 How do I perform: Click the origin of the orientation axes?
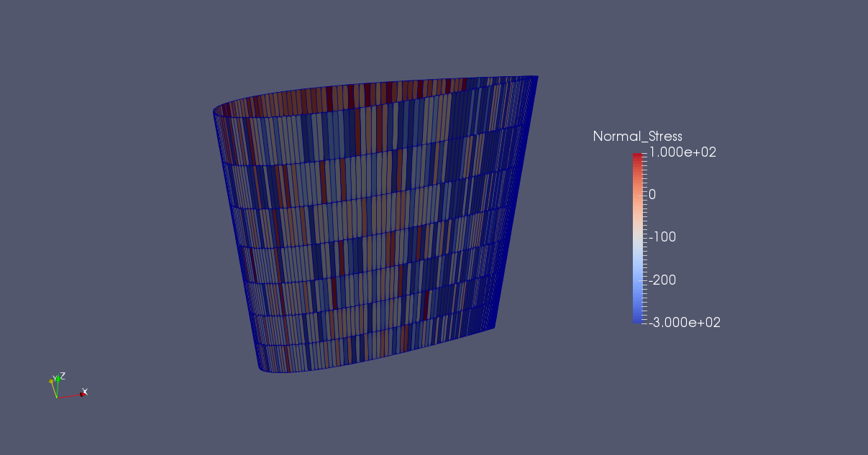click(x=58, y=397)
